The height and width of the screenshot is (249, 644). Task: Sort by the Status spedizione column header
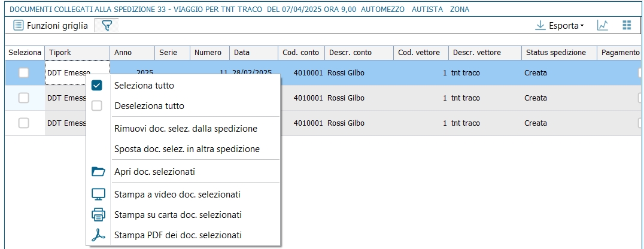555,53
